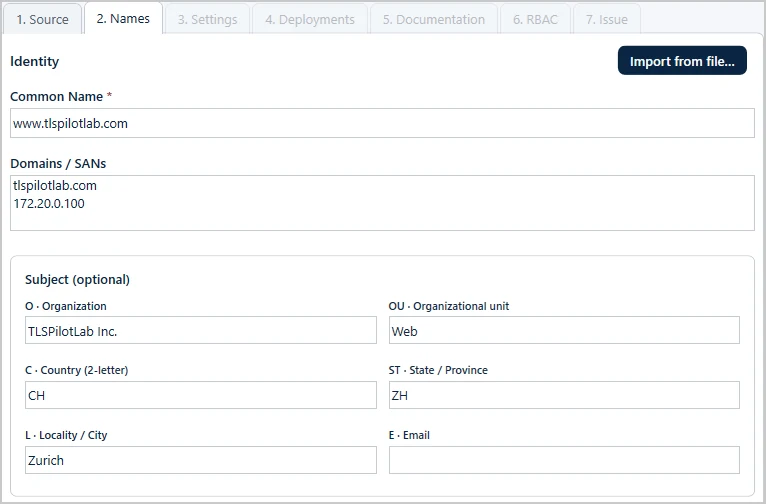Screen dimensions: 766x504
Task: Click the Common Name label
Action: pyautogui.click(x=57, y=97)
